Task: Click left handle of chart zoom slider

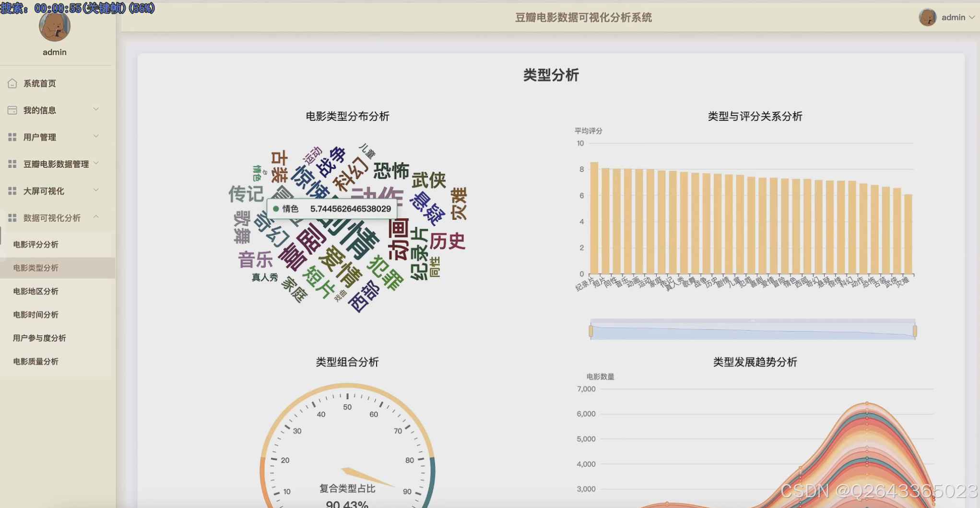Action: [x=590, y=331]
